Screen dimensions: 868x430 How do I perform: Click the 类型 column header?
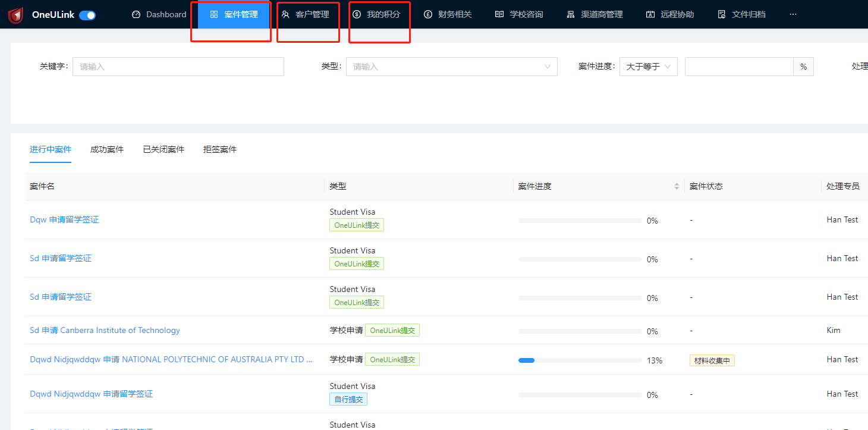click(338, 186)
